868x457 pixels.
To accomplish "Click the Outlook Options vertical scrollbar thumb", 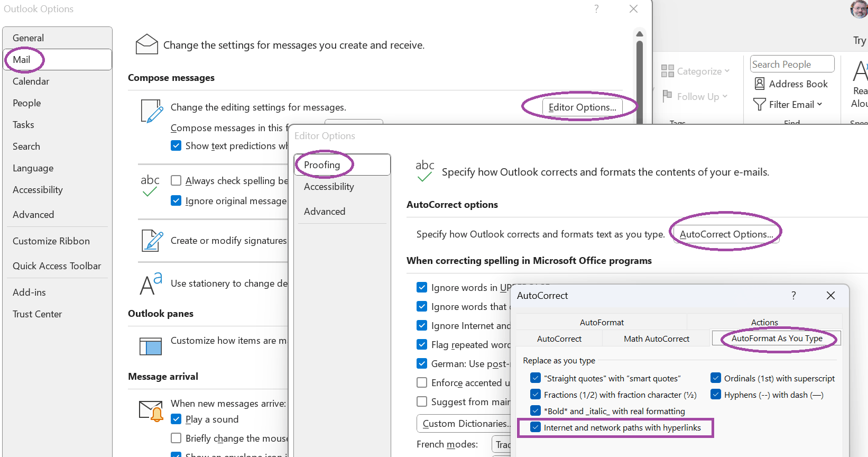I will pos(639,82).
